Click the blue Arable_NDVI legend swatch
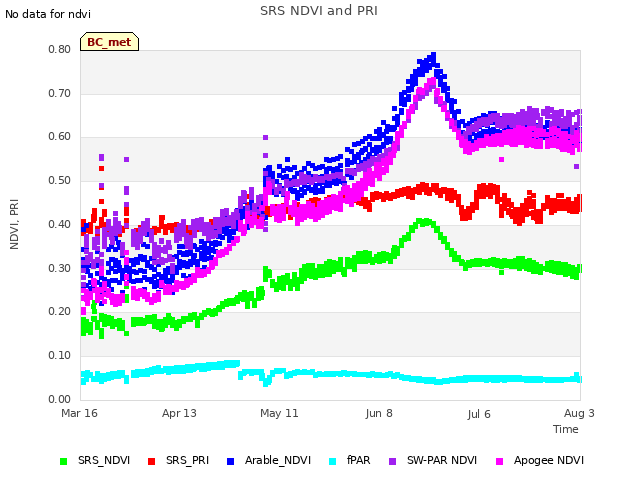The height and width of the screenshot is (480, 640). (231, 461)
